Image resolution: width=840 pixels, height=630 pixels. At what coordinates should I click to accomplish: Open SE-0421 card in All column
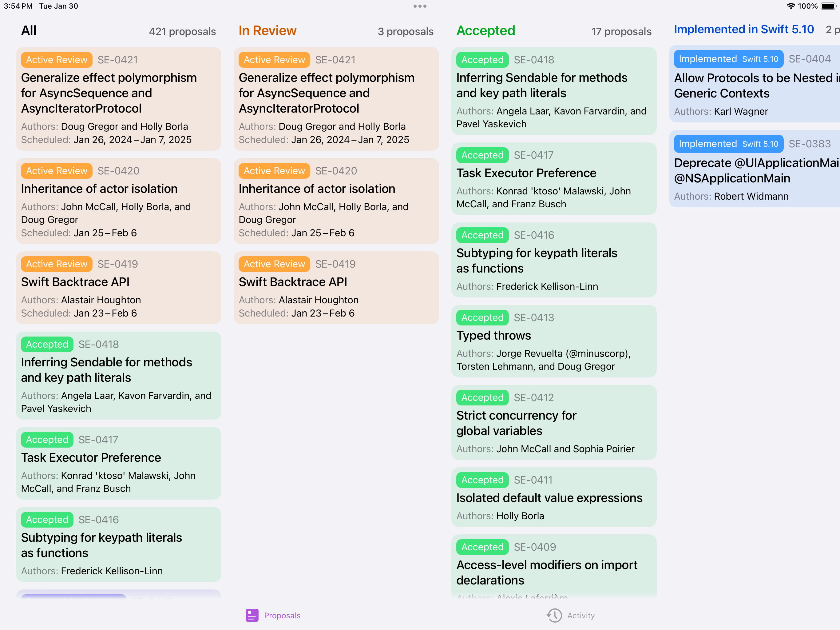[118, 99]
